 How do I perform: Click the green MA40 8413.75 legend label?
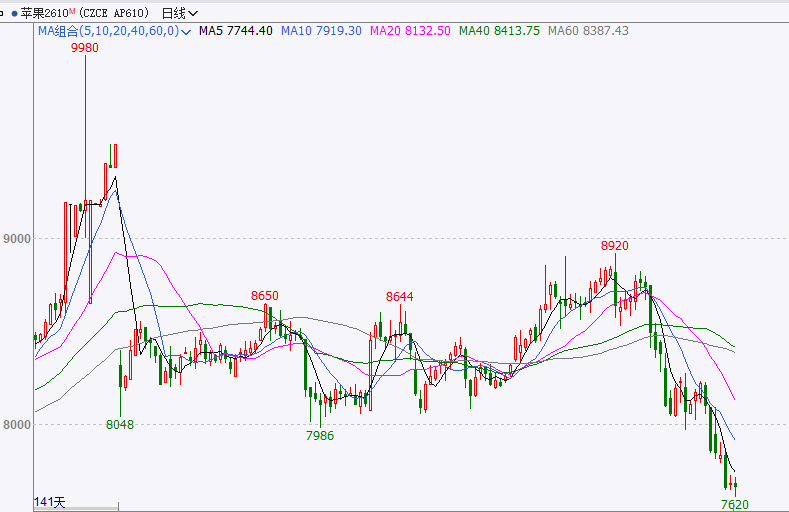pyautogui.click(x=499, y=31)
